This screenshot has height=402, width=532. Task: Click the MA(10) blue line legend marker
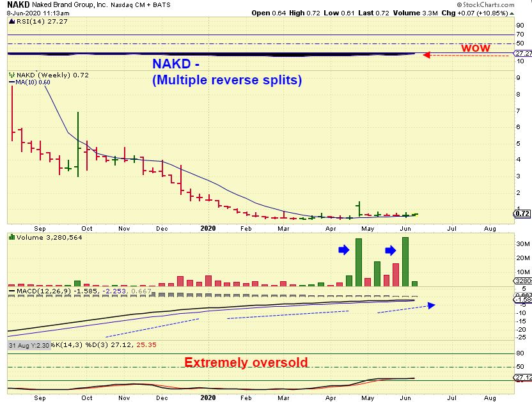(x=12, y=82)
